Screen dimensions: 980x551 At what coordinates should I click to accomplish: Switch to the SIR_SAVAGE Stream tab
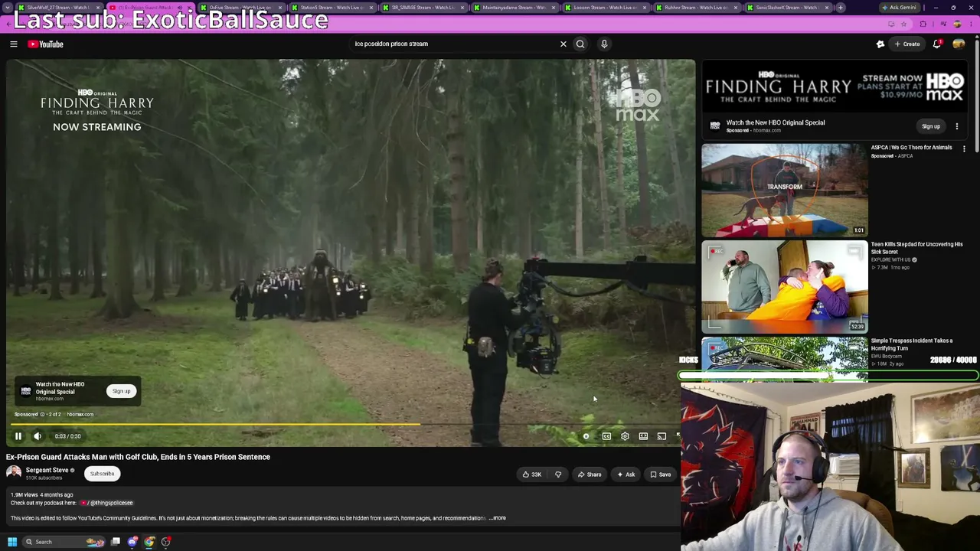point(423,8)
